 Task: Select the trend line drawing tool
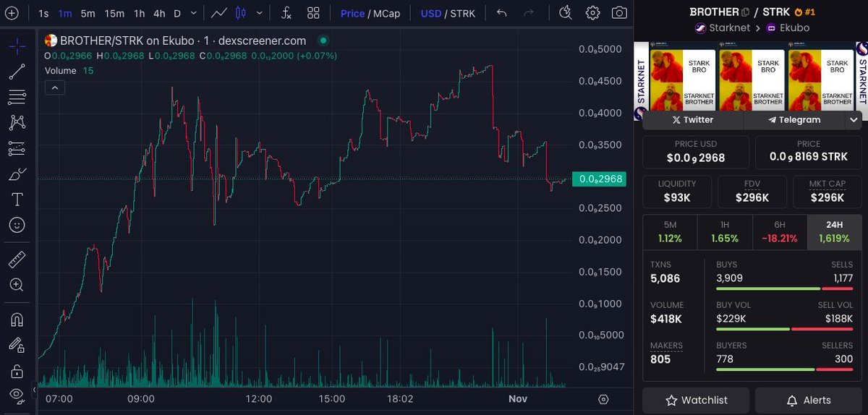coord(17,72)
